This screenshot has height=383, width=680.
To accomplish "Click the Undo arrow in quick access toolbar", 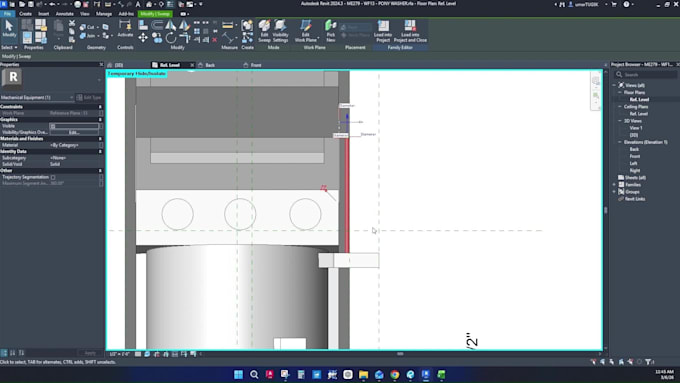I will point(52,4).
